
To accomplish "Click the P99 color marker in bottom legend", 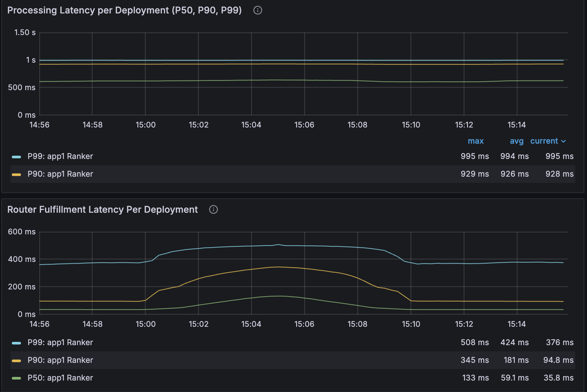I will coord(16,343).
